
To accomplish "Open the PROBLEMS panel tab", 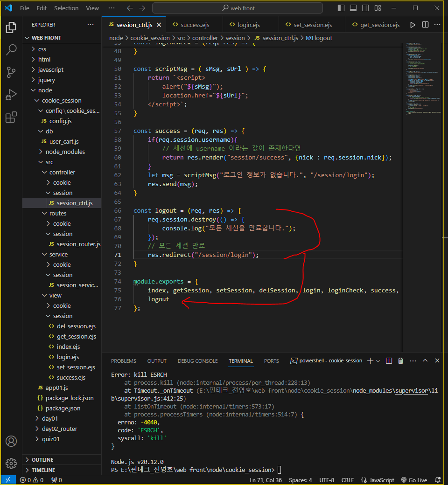I will 124,361.
